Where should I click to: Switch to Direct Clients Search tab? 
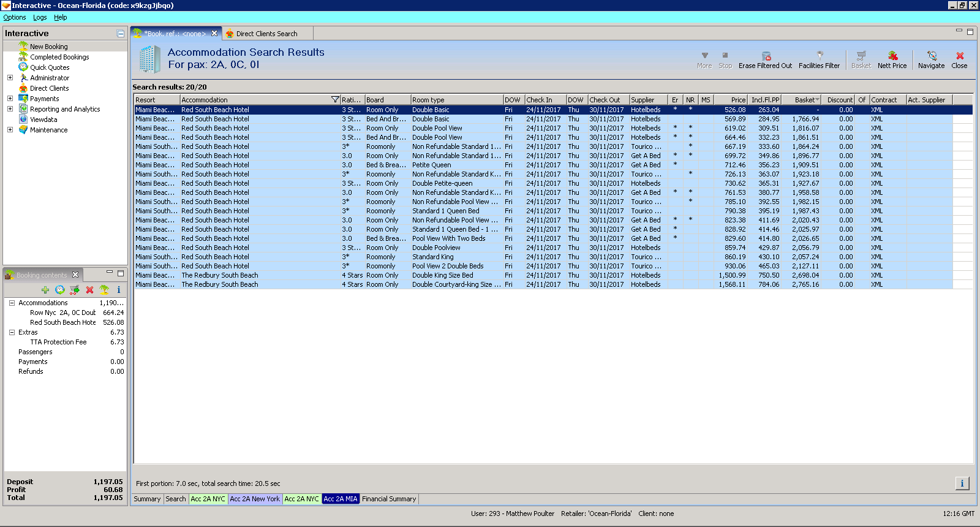point(266,34)
